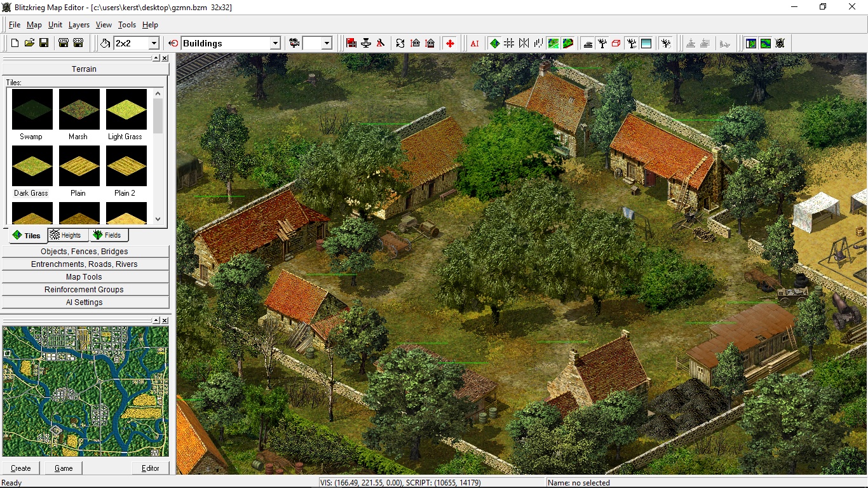Image resolution: width=868 pixels, height=488 pixels.
Task: Click the tank silhouette toolbar icon
Action: (x=588, y=43)
